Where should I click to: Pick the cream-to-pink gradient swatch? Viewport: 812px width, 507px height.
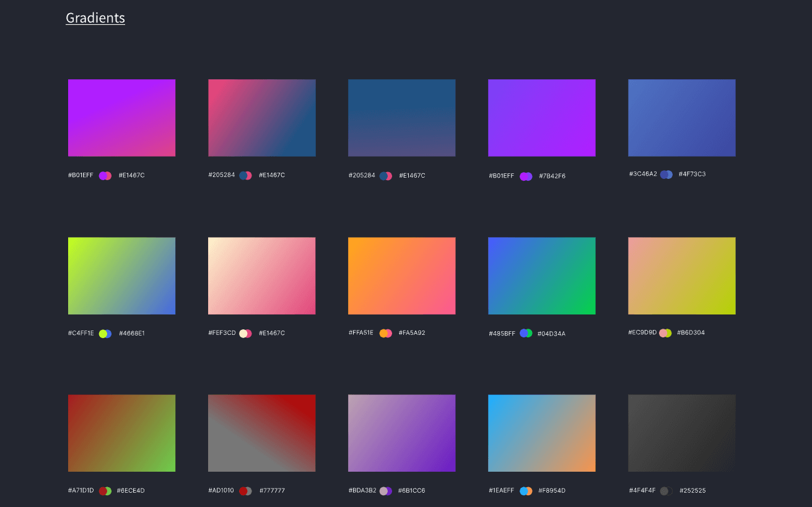tap(261, 275)
